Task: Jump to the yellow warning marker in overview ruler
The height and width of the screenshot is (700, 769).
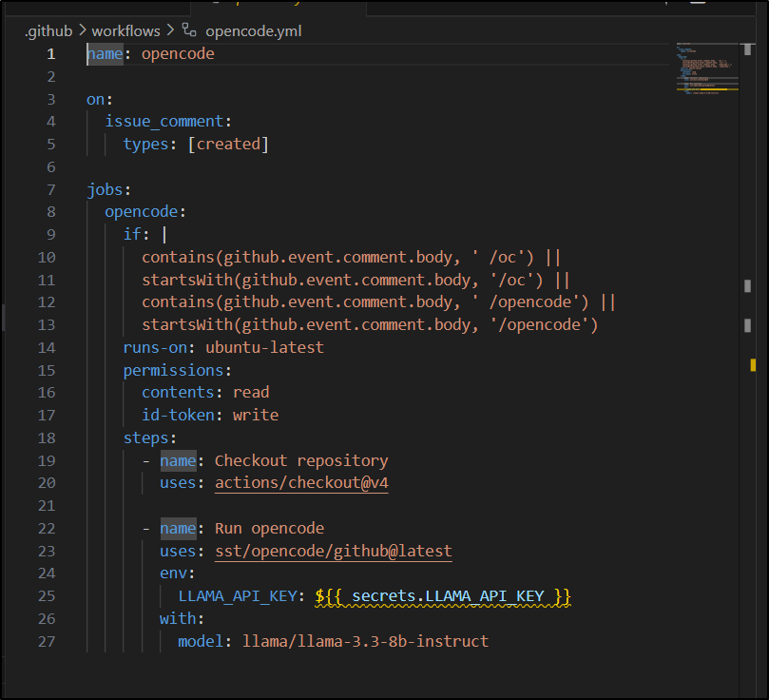Action: (x=753, y=365)
